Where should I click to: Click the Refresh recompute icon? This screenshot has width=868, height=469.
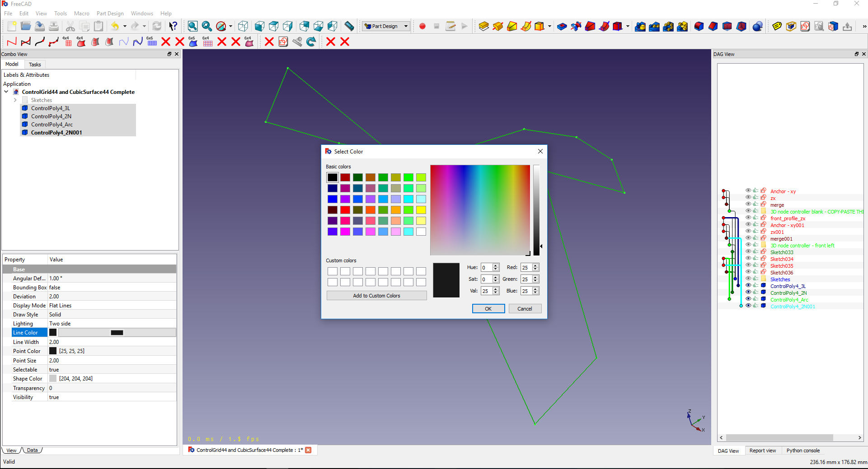(157, 26)
